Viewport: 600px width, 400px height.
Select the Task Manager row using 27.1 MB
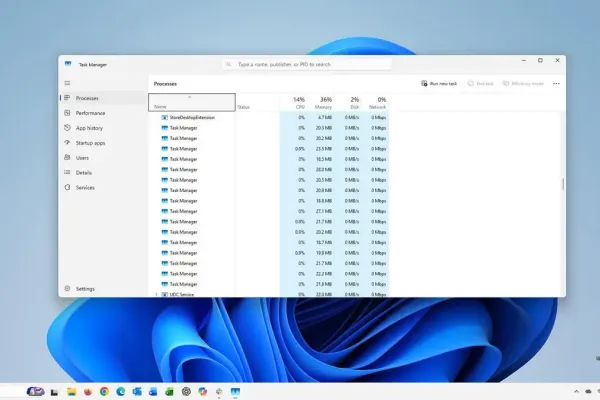click(268, 211)
